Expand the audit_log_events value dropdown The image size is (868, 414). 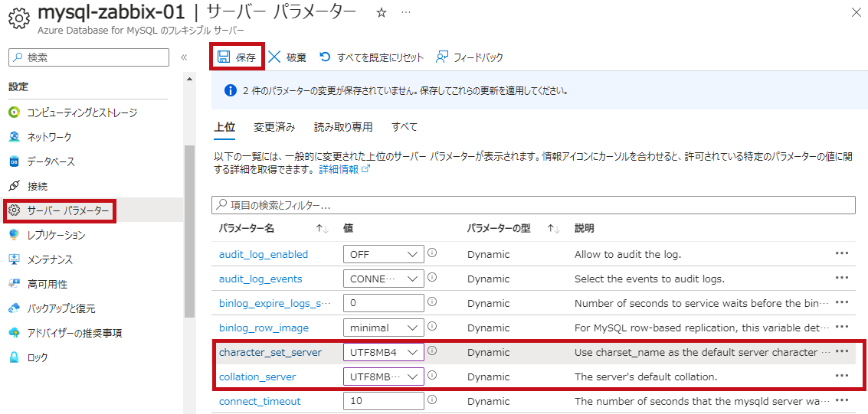tap(384, 279)
